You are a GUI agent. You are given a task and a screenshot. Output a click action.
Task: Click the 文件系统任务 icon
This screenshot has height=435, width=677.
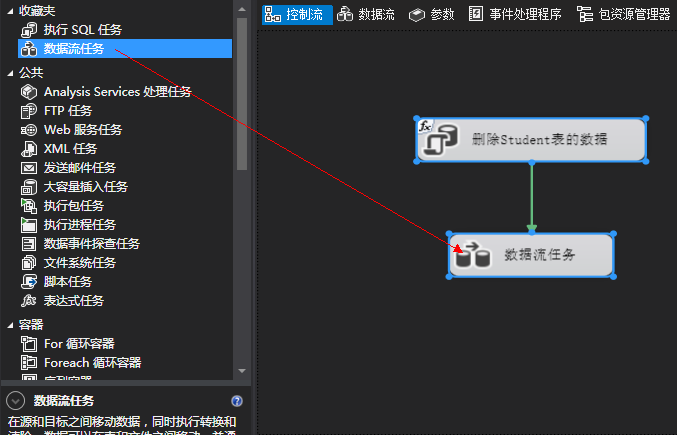coord(29,263)
